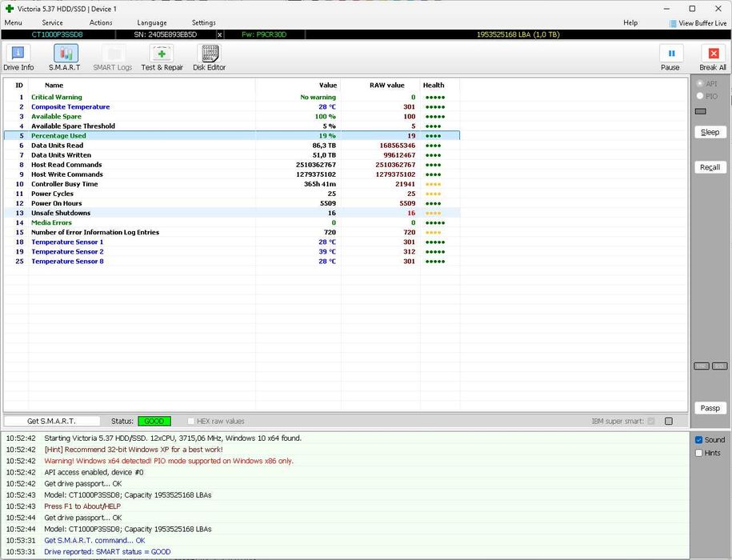Select the Power On Hours row
This screenshot has height=560, width=732.
(231, 203)
